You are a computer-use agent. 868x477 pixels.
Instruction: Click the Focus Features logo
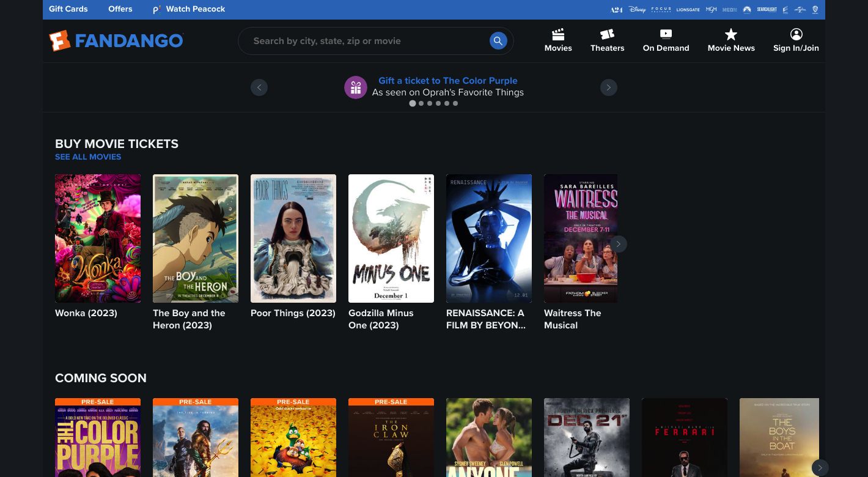point(661,10)
